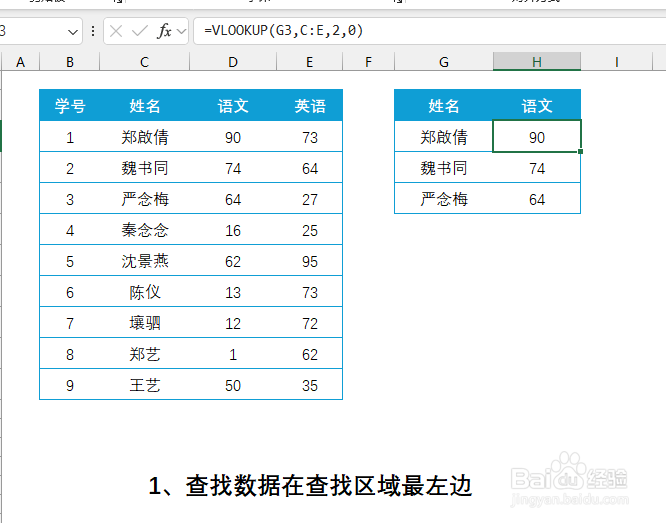Select lookup name 郑啟倩 in column G
Image resolution: width=666 pixels, height=523 pixels.
[444, 137]
